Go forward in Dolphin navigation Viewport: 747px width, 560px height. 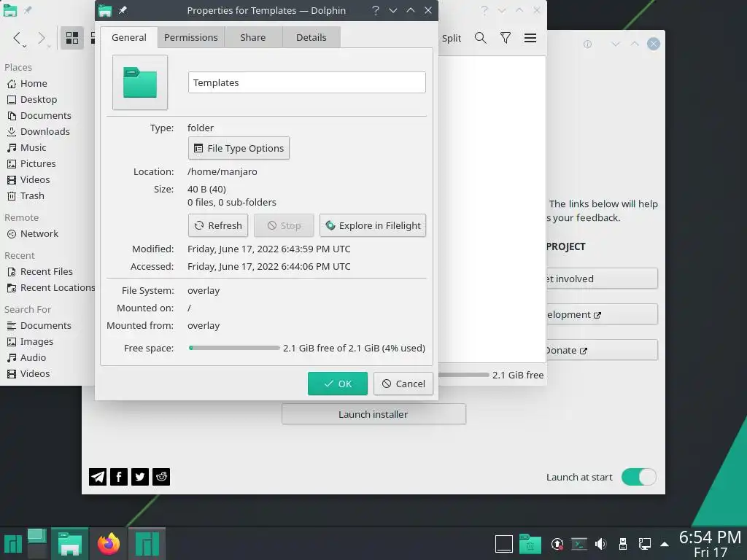point(42,38)
